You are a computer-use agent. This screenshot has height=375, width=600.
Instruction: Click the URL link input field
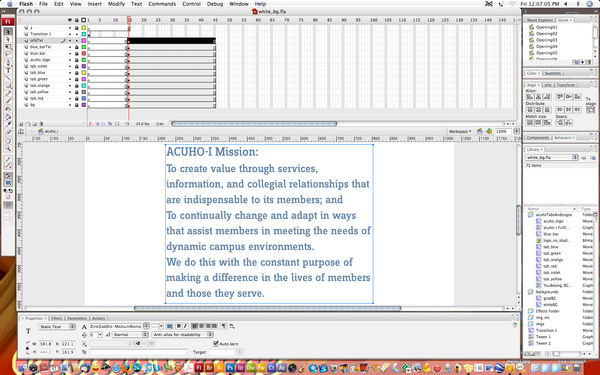138,352
